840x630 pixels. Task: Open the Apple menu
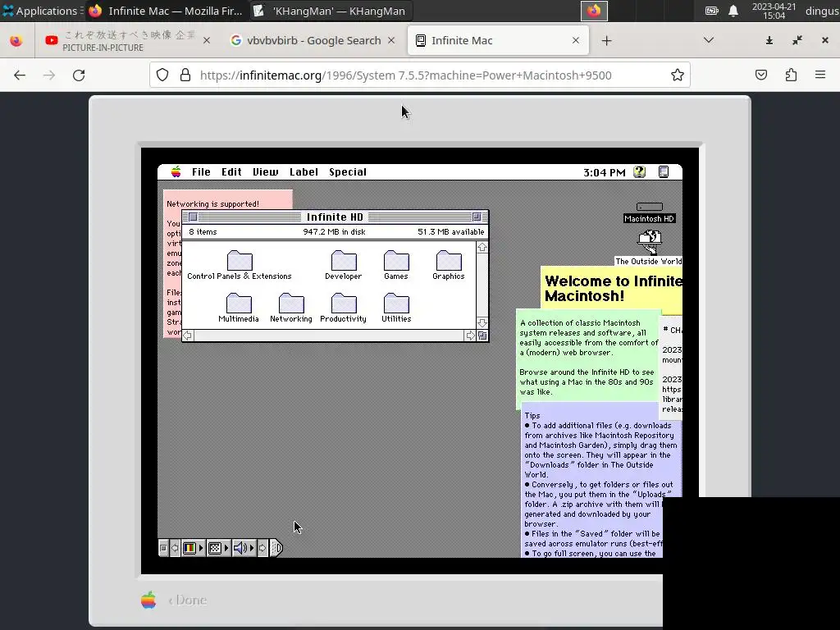(176, 172)
